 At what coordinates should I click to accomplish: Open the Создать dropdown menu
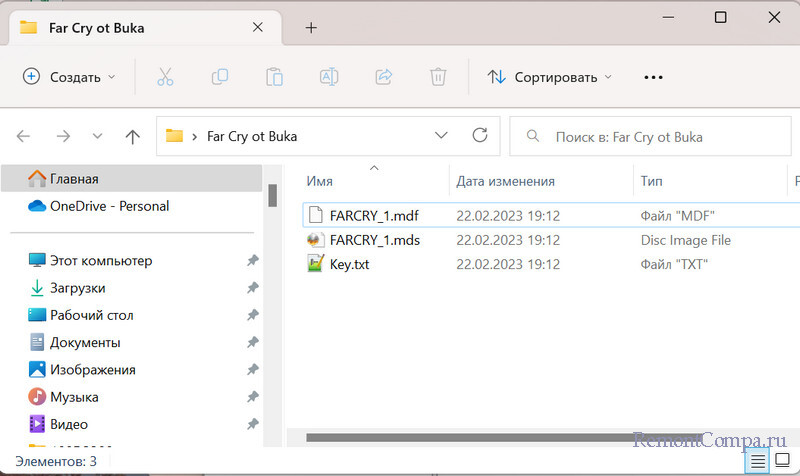coord(70,77)
